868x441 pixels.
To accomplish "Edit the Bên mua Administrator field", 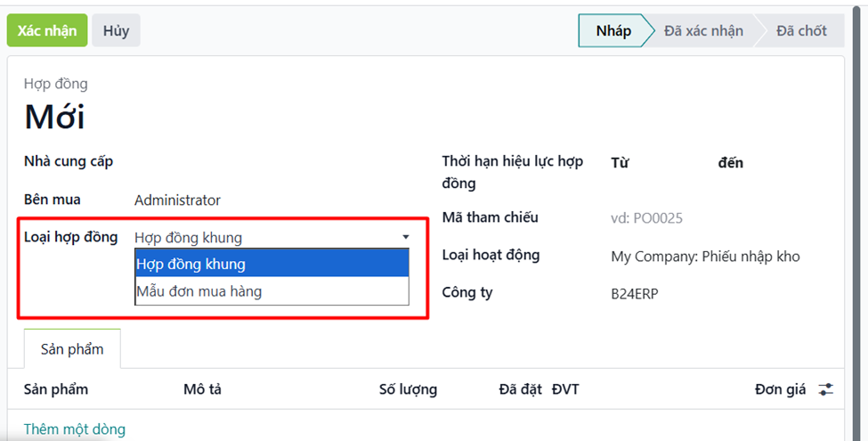I will tap(267, 200).
